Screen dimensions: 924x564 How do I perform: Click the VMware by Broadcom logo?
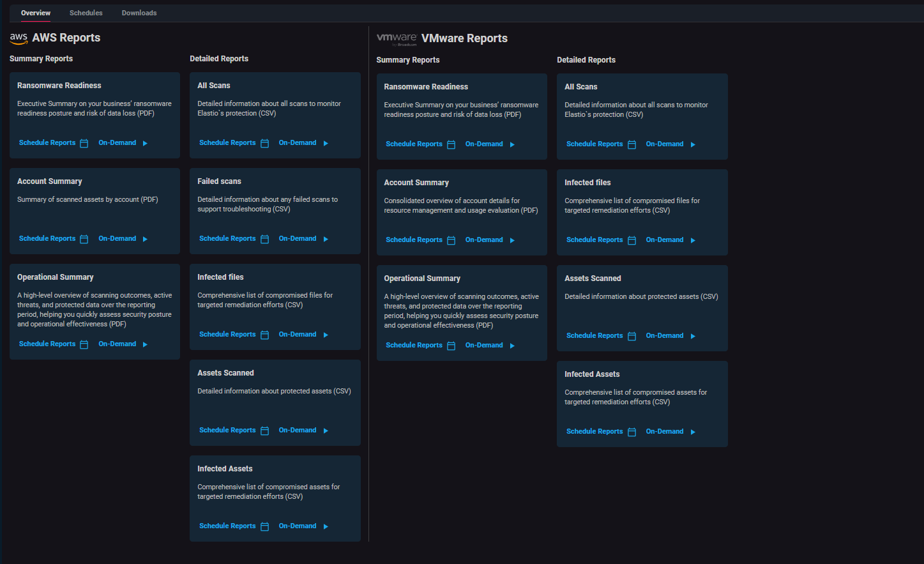tap(397, 38)
